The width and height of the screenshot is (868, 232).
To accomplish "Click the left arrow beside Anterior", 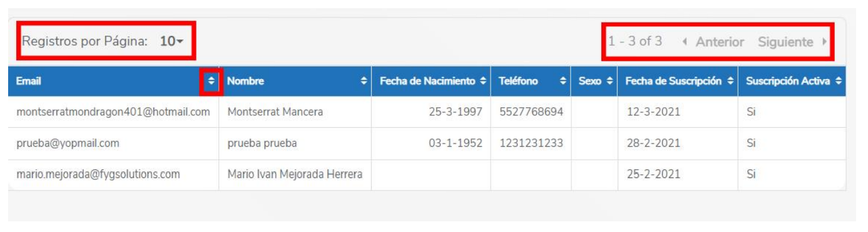I will coord(685,42).
